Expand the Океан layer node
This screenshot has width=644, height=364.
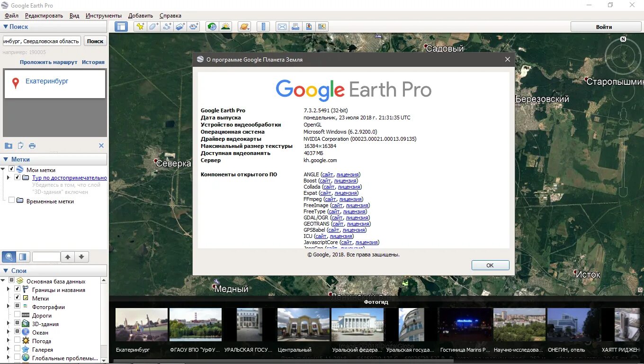tap(8, 332)
